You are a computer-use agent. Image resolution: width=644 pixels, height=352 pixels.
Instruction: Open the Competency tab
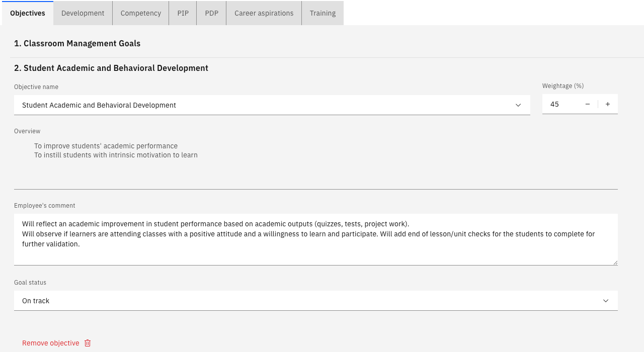141,13
